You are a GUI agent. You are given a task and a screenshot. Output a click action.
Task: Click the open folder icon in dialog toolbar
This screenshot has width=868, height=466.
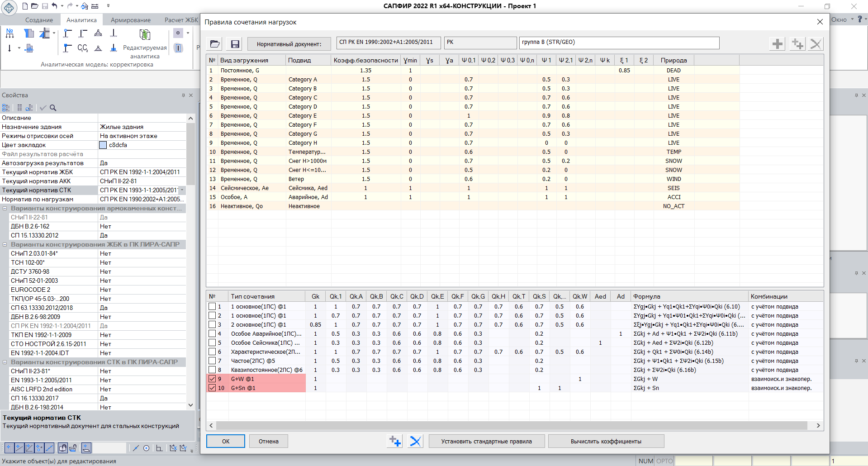215,44
